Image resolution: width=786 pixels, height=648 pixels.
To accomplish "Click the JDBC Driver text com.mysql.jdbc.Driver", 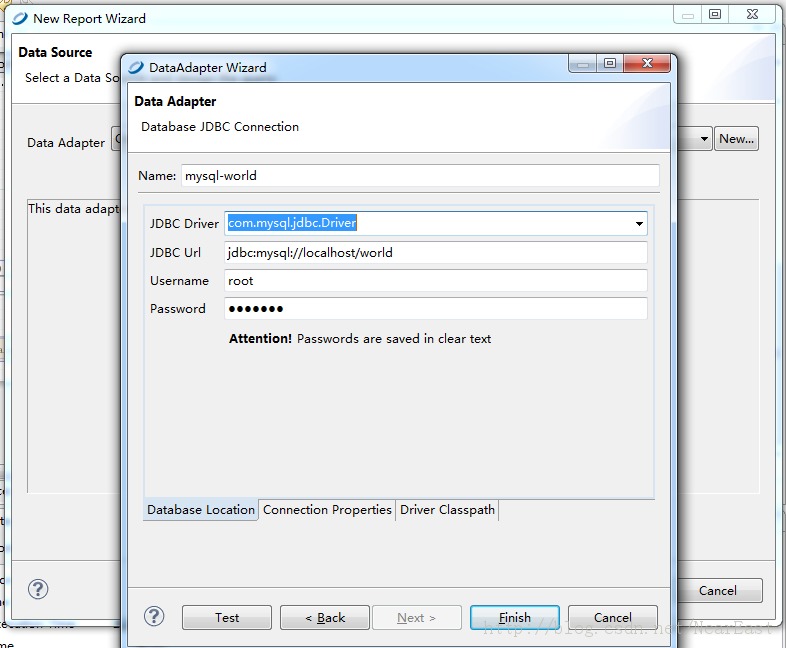I will [292, 223].
